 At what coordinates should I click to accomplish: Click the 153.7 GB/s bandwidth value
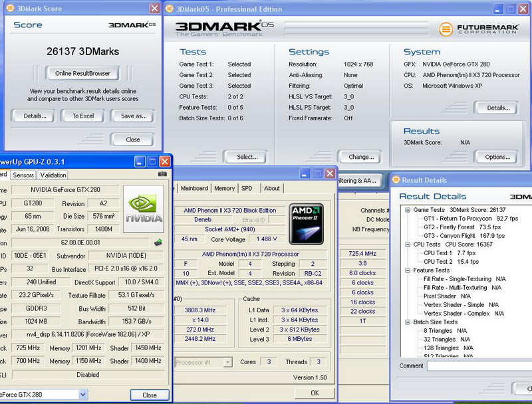pyautogui.click(x=137, y=322)
